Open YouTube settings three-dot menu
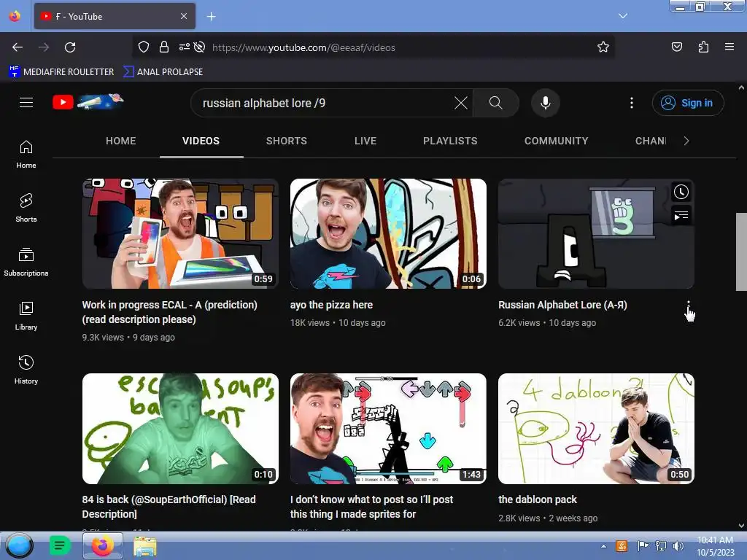Image resolution: width=747 pixels, height=560 pixels. [x=632, y=103]
